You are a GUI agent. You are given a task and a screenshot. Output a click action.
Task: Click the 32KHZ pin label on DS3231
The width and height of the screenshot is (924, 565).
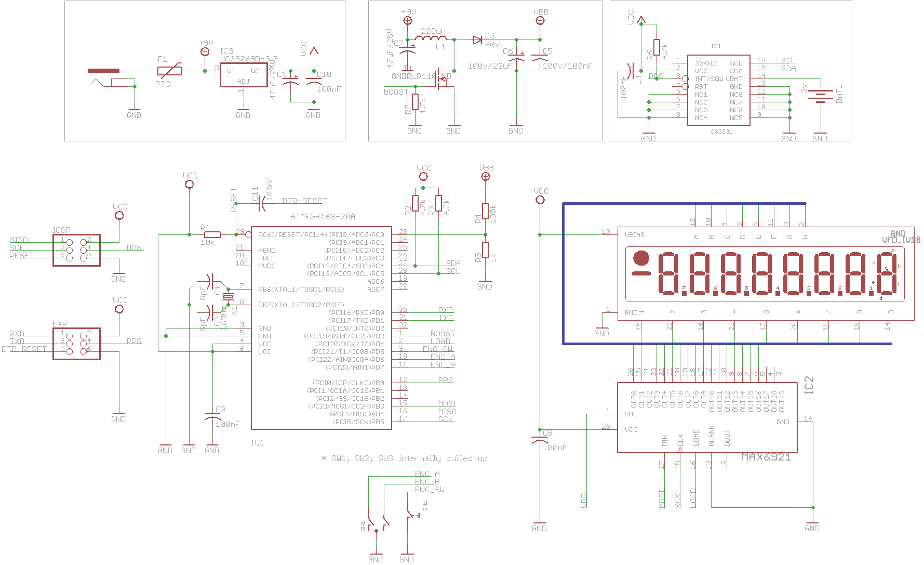[705, 63]
